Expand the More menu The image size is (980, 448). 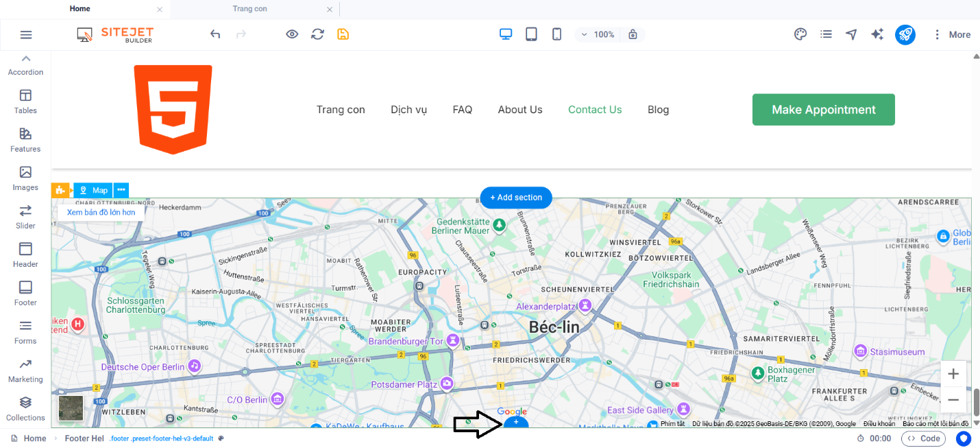(x=951, y=34)
